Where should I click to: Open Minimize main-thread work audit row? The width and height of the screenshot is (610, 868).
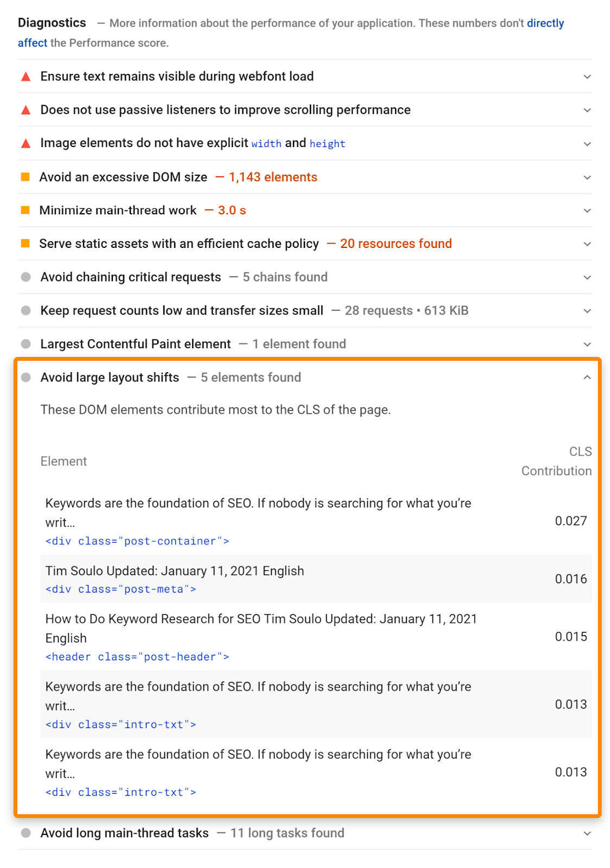[305, 210]
